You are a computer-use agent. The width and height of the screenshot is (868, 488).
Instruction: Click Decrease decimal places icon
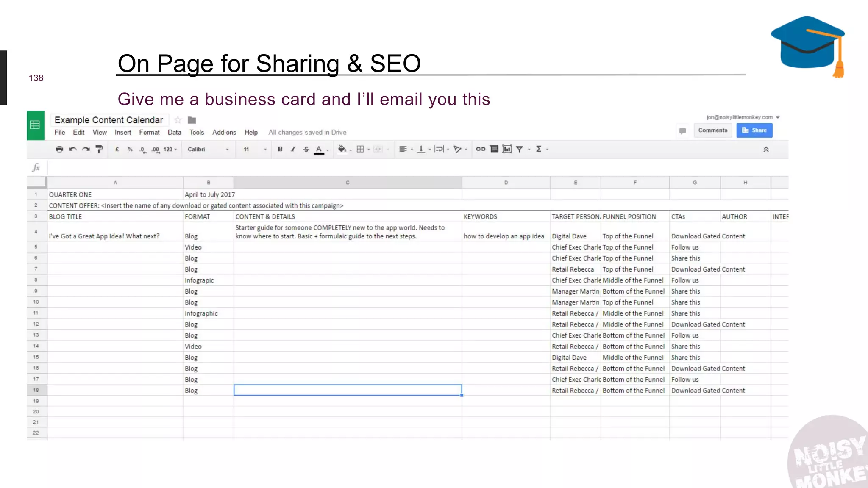tap(143, 150)
